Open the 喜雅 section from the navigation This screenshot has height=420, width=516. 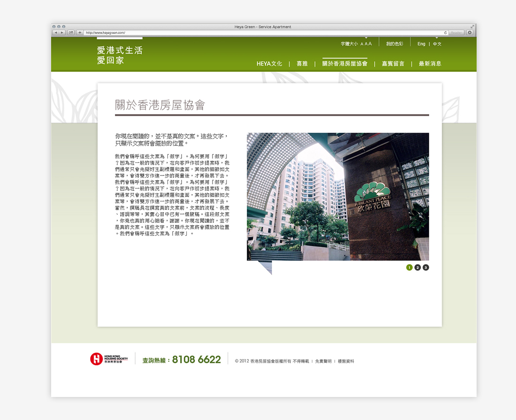click(302, 63)
